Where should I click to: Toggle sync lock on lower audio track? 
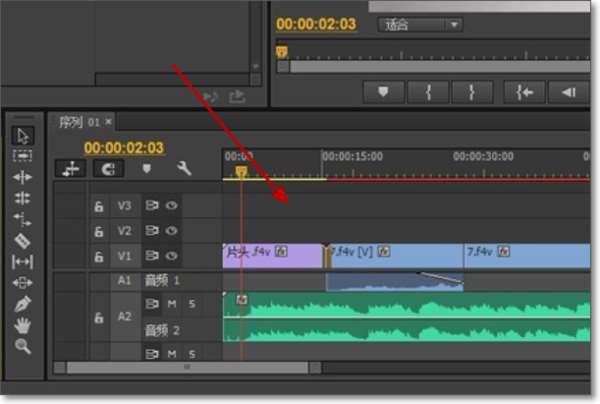click(152, 354)
